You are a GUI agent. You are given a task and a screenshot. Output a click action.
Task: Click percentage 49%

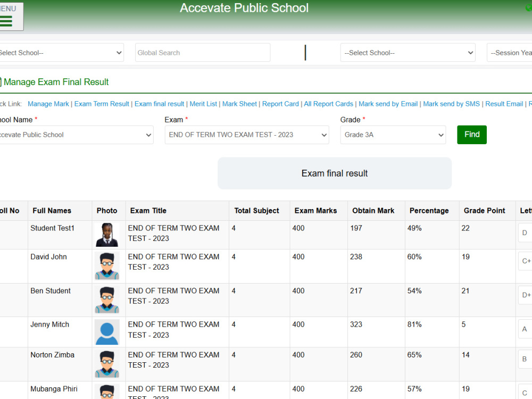click(414, 228)
